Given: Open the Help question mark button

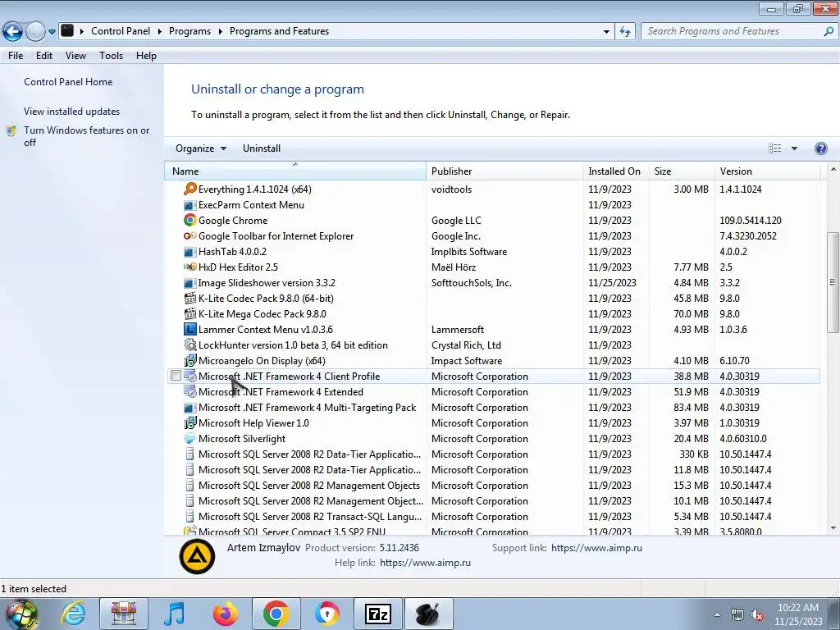Looking at the screenshot, I should pyautogui.click(x=820, y=148).
